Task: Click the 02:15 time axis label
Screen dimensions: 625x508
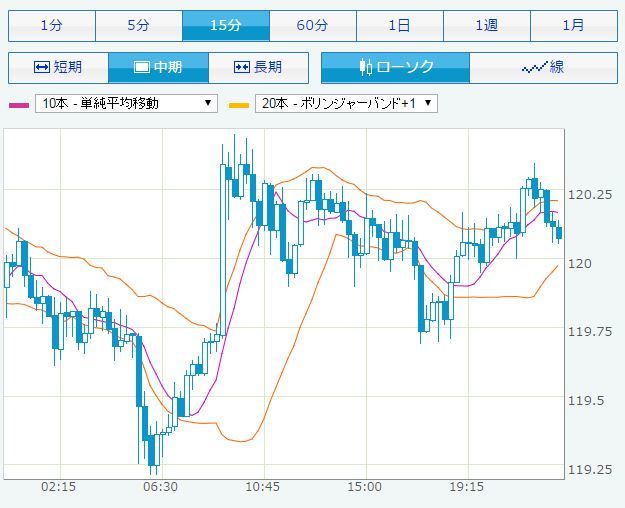Action: pos(59,487)
